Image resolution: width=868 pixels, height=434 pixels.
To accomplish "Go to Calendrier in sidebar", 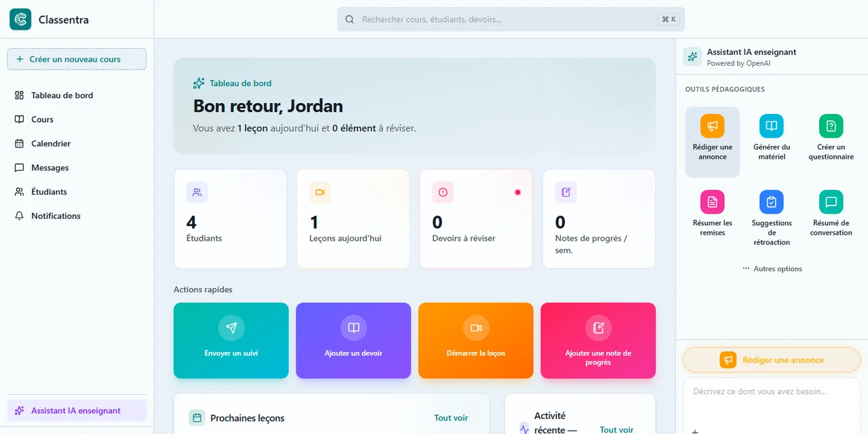I will 77,144.
